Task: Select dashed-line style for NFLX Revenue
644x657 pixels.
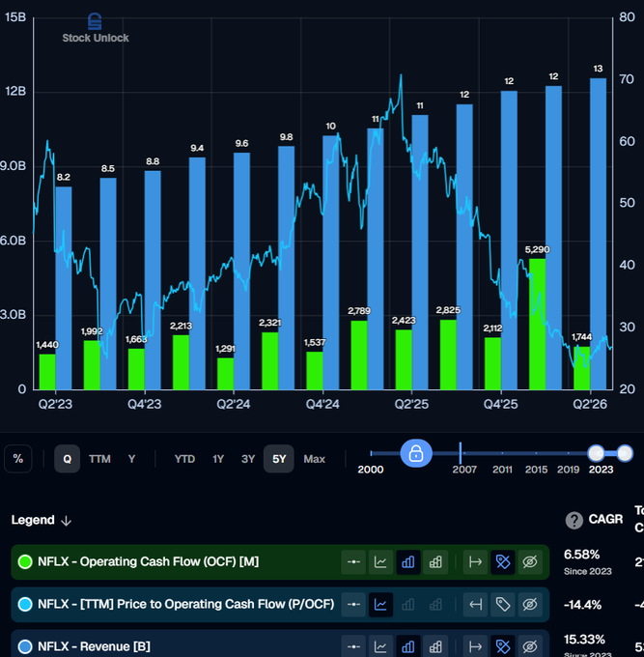Action: [353, 646]
